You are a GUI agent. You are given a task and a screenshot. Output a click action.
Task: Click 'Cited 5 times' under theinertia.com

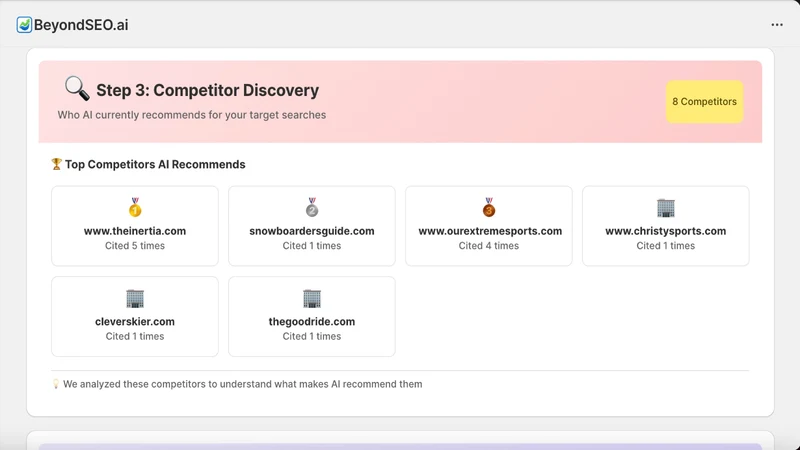click(135, 246)
